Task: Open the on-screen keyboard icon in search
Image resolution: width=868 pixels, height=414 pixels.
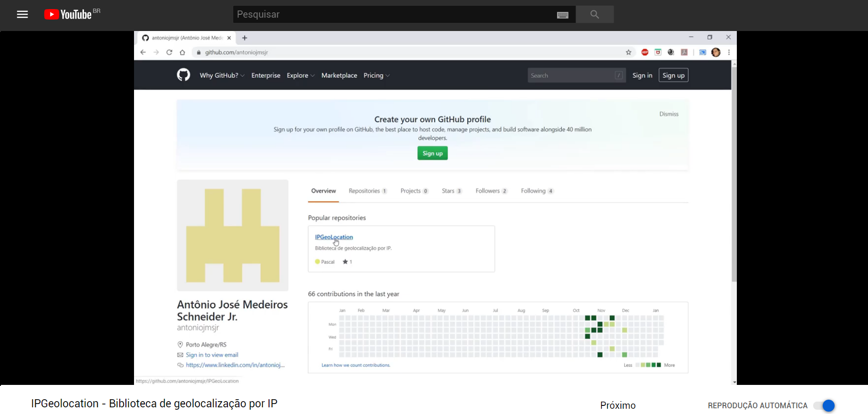Action: (x=562, y=15)
